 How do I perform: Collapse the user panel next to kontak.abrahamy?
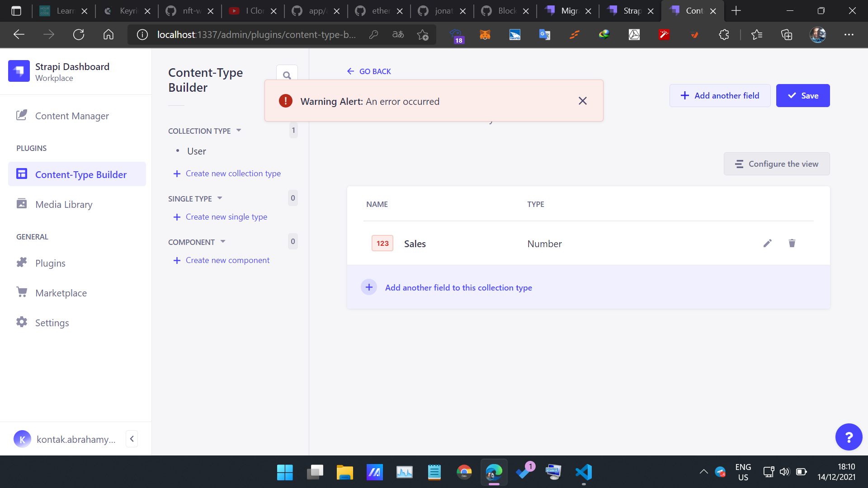(132, 438)
